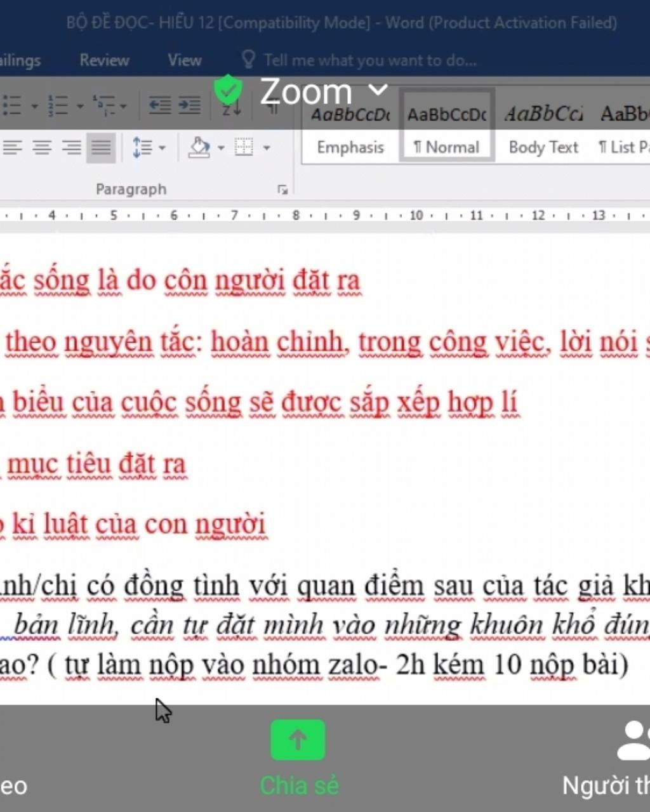Image resolution: width=650 pixels, height=812 pixels.
Task: Expand the Zoom meeting title chevron
Action: point(378,90)
